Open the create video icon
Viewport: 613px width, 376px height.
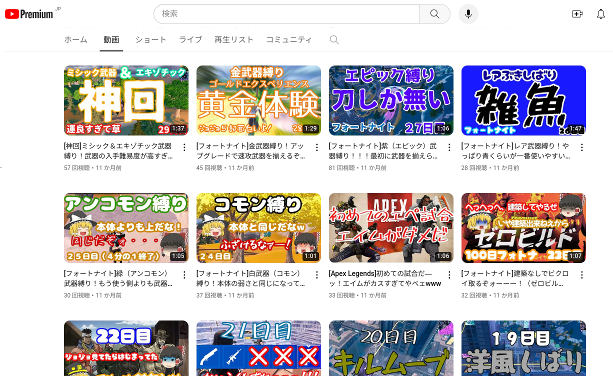pos(577,14)
